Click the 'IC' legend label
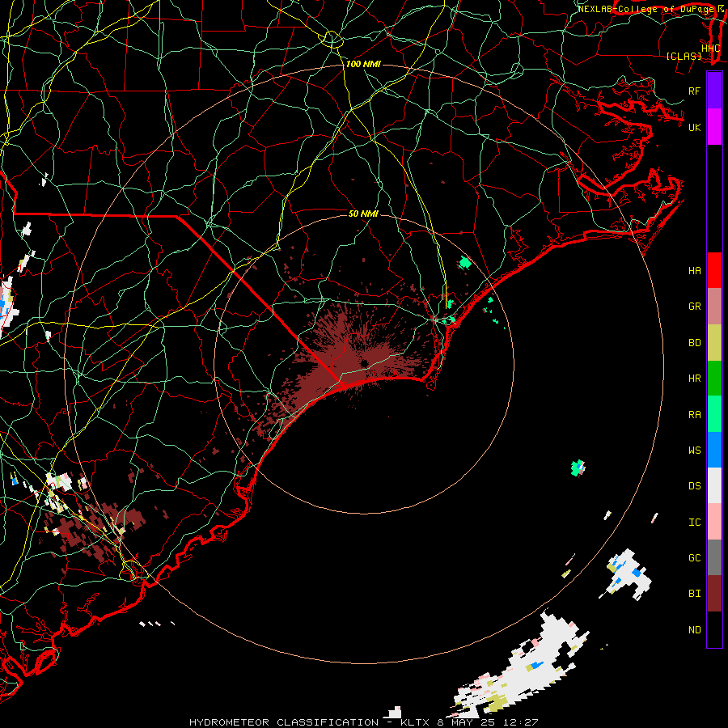The width and height of the screenshot is (728, 728). (x=694, y=523)
